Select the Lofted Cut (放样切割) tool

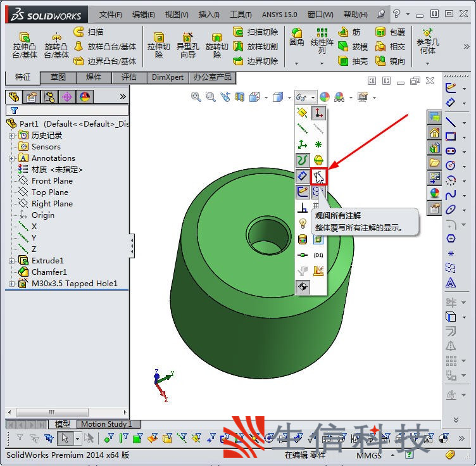tap(255, 46)
